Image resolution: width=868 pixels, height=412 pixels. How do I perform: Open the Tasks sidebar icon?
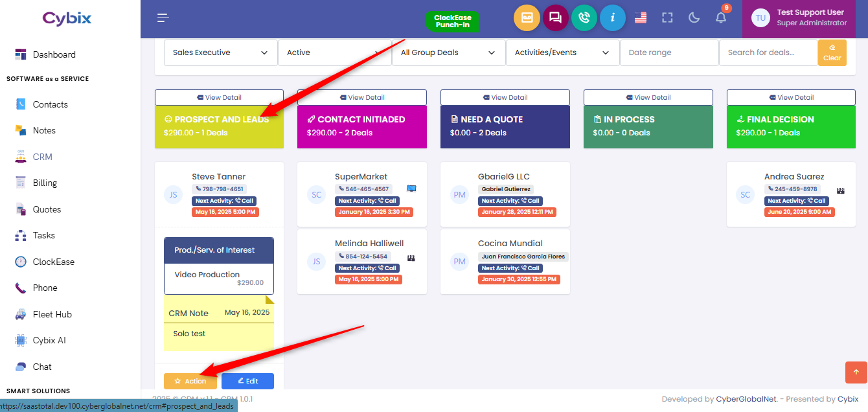pos(21,236)
